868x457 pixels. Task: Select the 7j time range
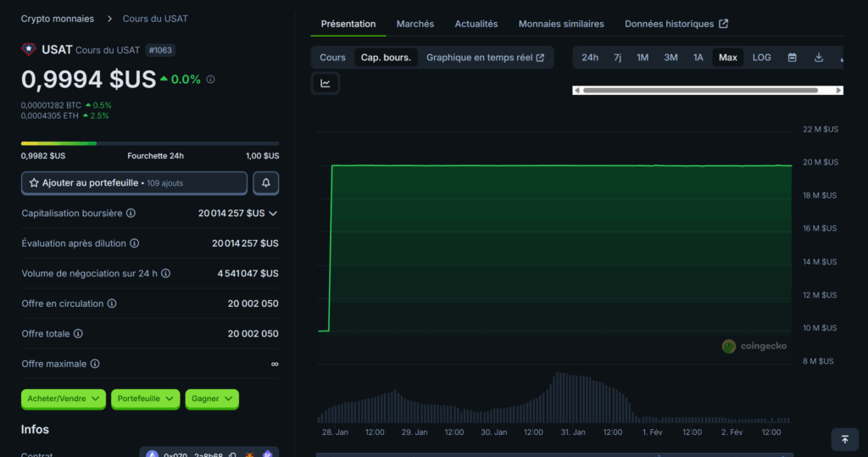pyautogui.click(x=617, y=58)
